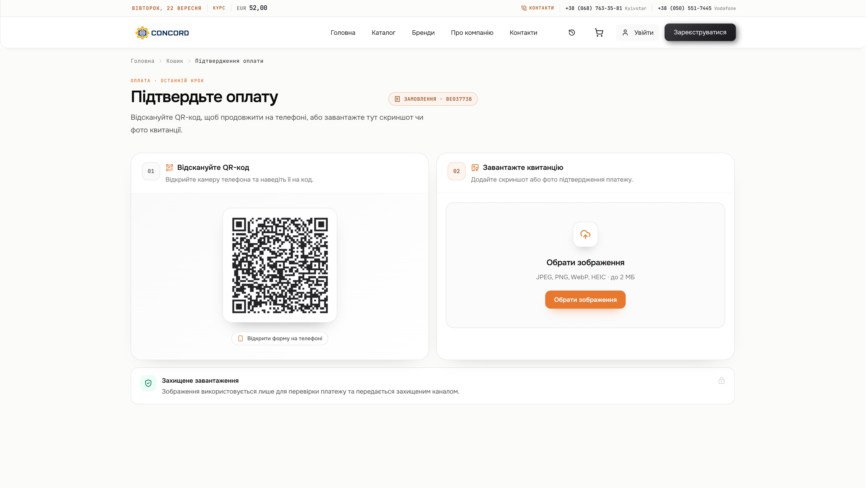The width and height of the screenshot is (868, 488).
Task: Click the QR icon next to Відскануйте QR-код
Action: tap(170, 167)
